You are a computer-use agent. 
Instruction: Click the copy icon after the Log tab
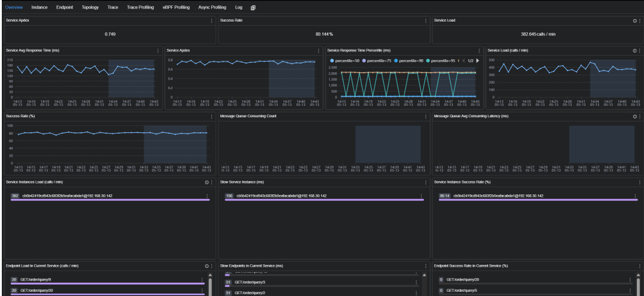[253, 8]
